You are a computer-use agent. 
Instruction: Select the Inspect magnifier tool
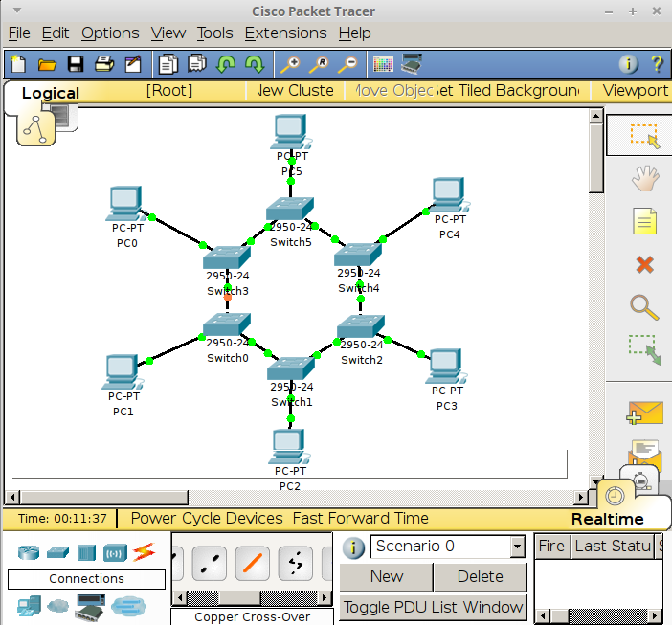(644, 307)
